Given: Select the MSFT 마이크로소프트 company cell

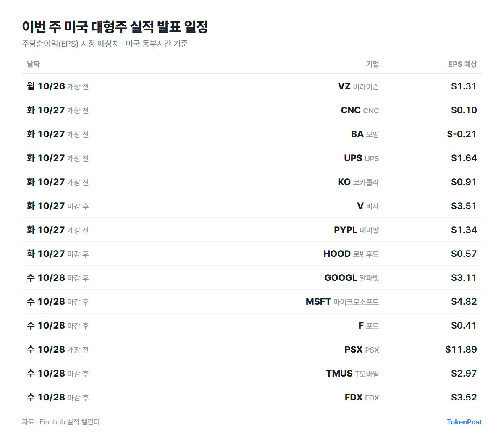Looking at the screenshot, I should (342, 301).
